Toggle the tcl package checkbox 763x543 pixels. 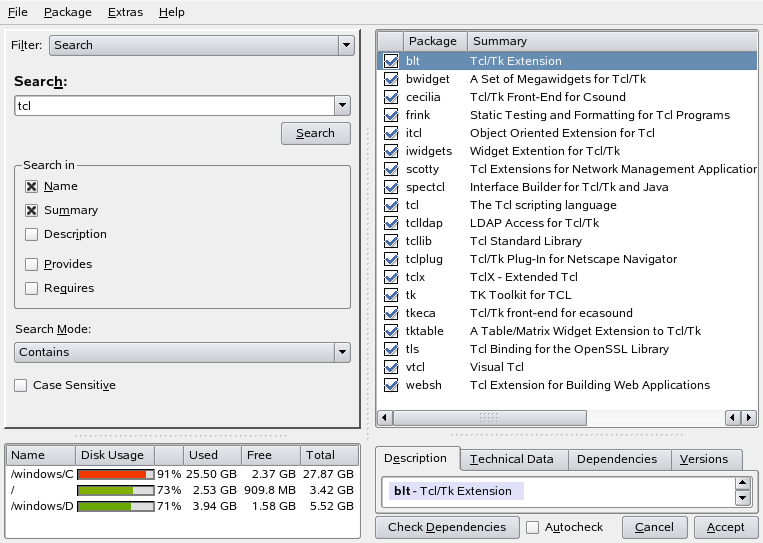[391, 205]
